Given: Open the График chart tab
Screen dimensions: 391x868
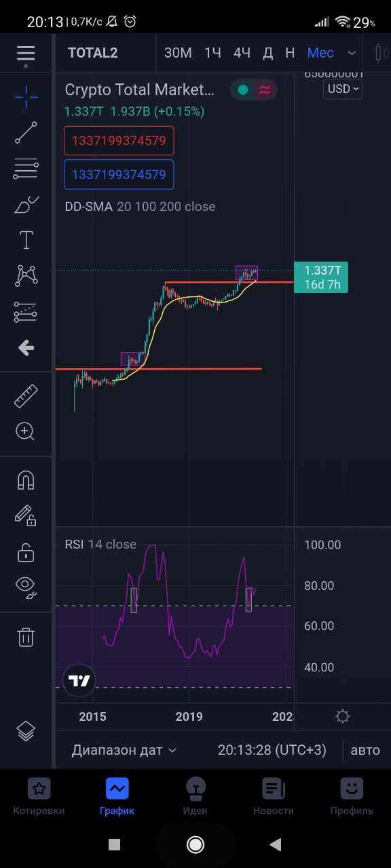Looking at the screenshot, I should 117,796.
